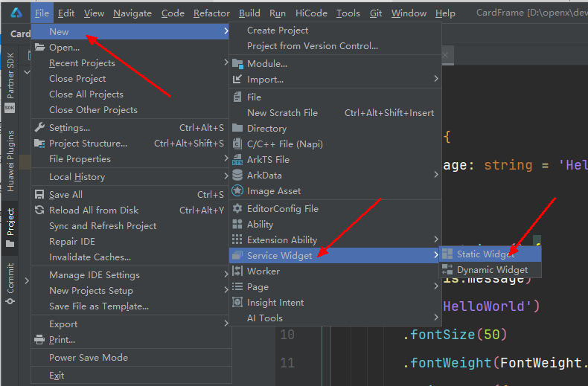Open the Edit menu
The height and width of the screenshot is (386, 588).
coord(66,13)
